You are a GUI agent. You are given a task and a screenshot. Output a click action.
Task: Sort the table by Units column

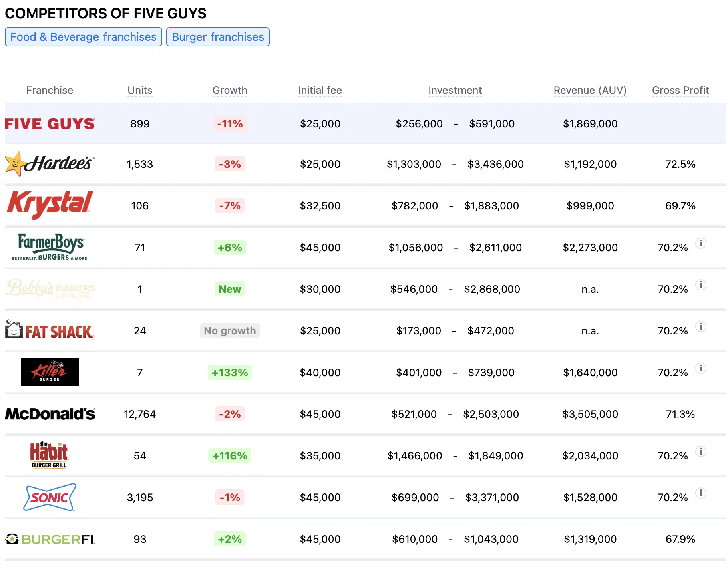coord(139,90)
